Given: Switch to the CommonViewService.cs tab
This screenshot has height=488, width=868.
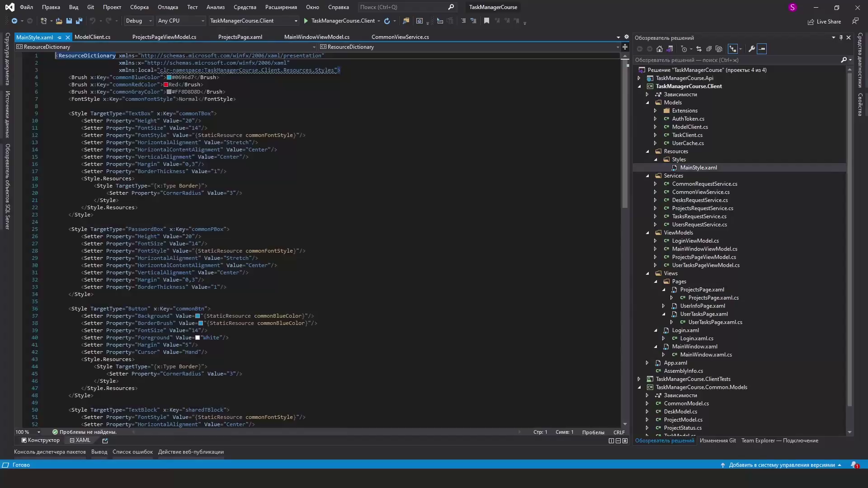Looking at the screenshot, I should tap(400, 37).
